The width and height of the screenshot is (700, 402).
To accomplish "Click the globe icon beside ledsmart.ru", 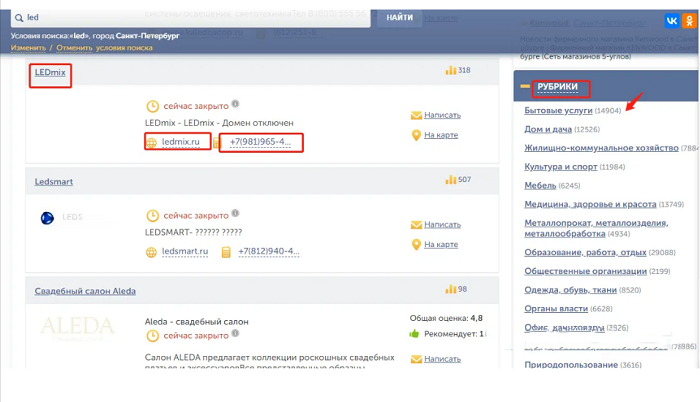I will pyautogui.click(x=151, y=252).
